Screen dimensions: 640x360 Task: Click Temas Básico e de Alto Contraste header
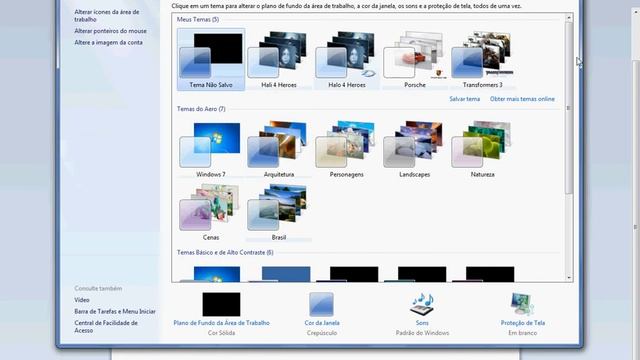point(225,253)
